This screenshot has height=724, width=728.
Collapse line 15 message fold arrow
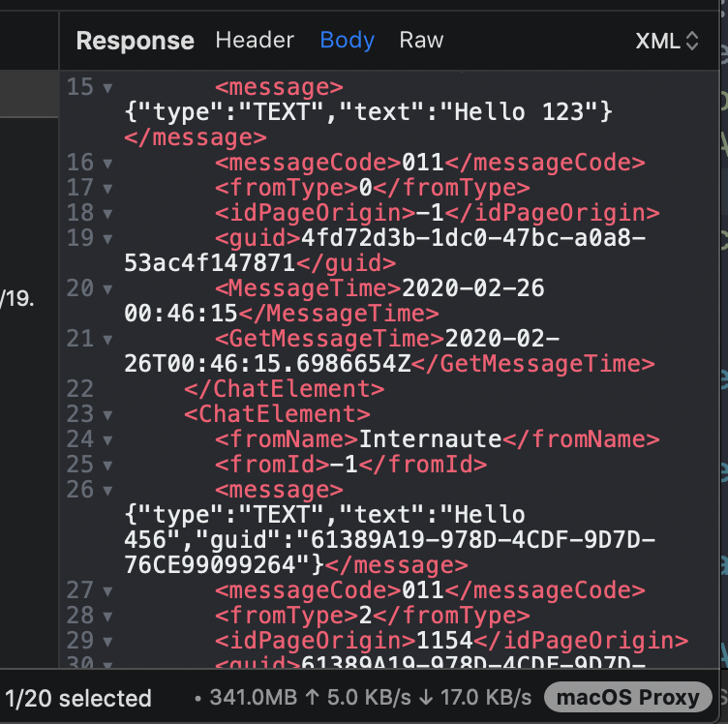[x=107, y=88]
